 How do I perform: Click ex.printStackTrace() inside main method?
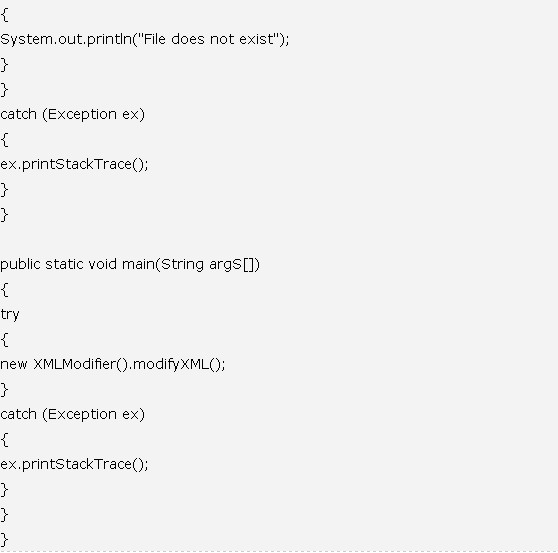74,465
